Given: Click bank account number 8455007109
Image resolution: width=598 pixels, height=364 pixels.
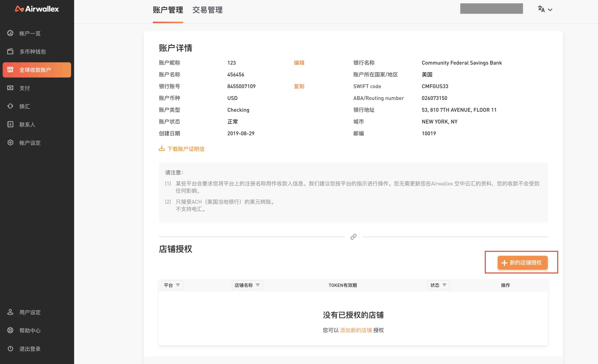Looking at the screenshot, I should click(x=241, y=86).
